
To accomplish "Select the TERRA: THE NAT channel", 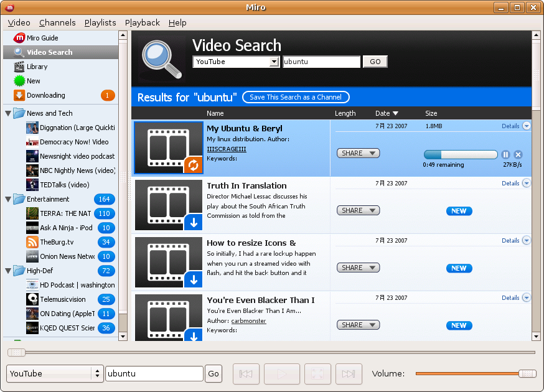I will 70,213.
